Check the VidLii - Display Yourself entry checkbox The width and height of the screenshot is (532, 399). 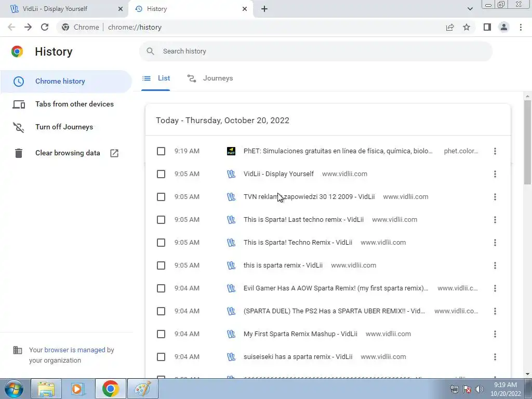[161, 174]
